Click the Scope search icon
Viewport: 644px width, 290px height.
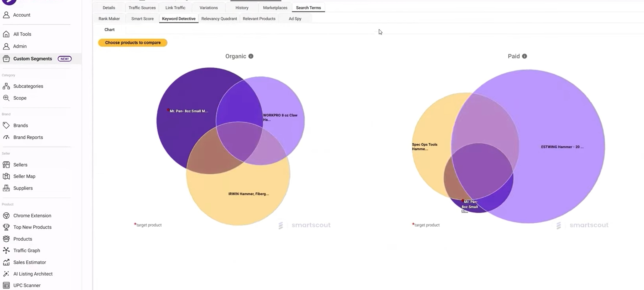[x=6, y=98]
